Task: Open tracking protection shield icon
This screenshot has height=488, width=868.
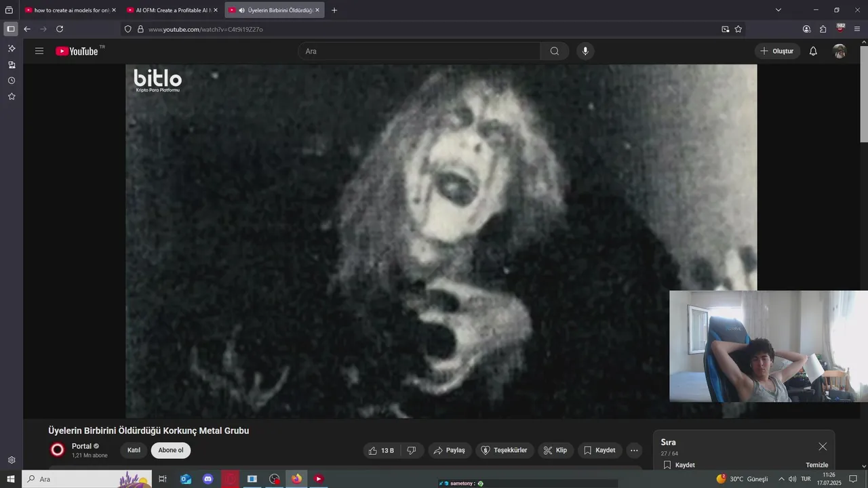Action: [x=127, y=29]
